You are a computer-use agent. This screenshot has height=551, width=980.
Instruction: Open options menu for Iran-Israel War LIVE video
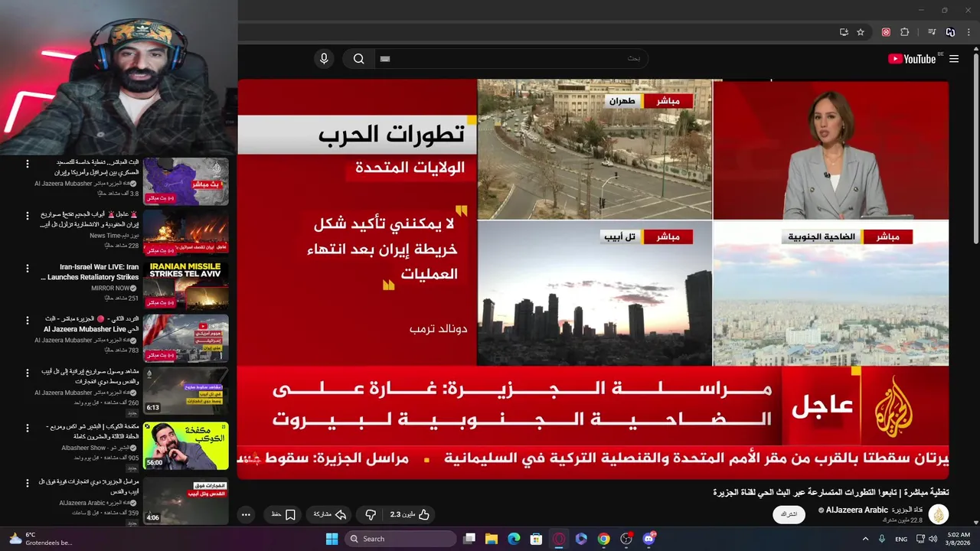click(28, 269)
